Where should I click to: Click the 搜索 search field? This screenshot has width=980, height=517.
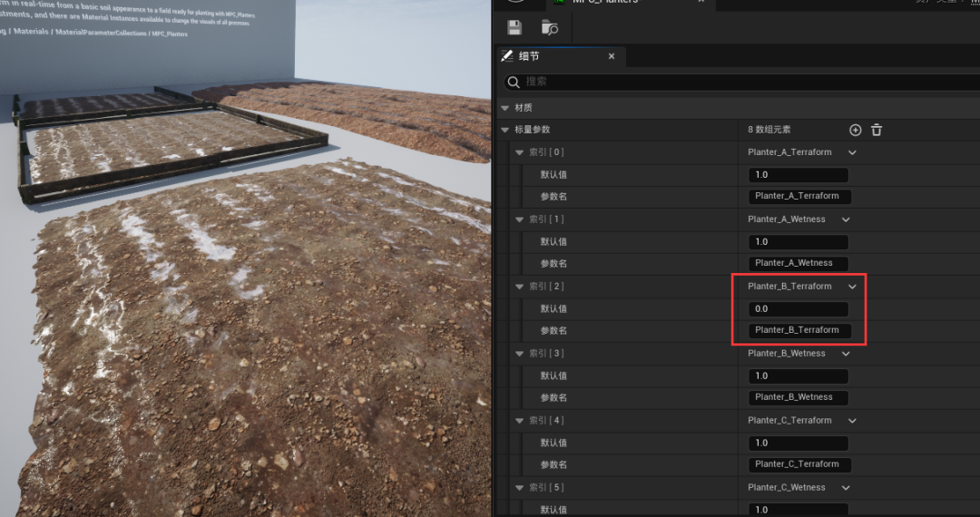point(741,82)
